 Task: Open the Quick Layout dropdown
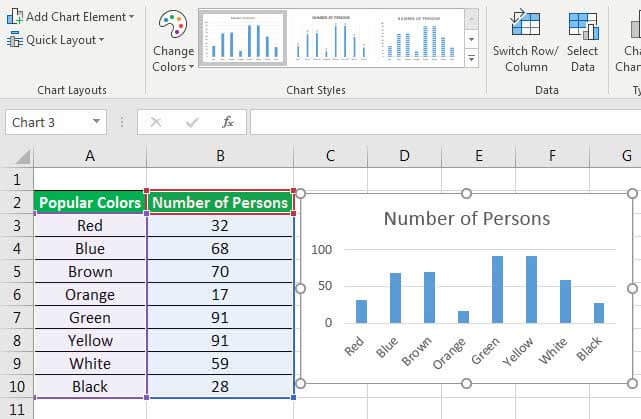pos(56,40)
